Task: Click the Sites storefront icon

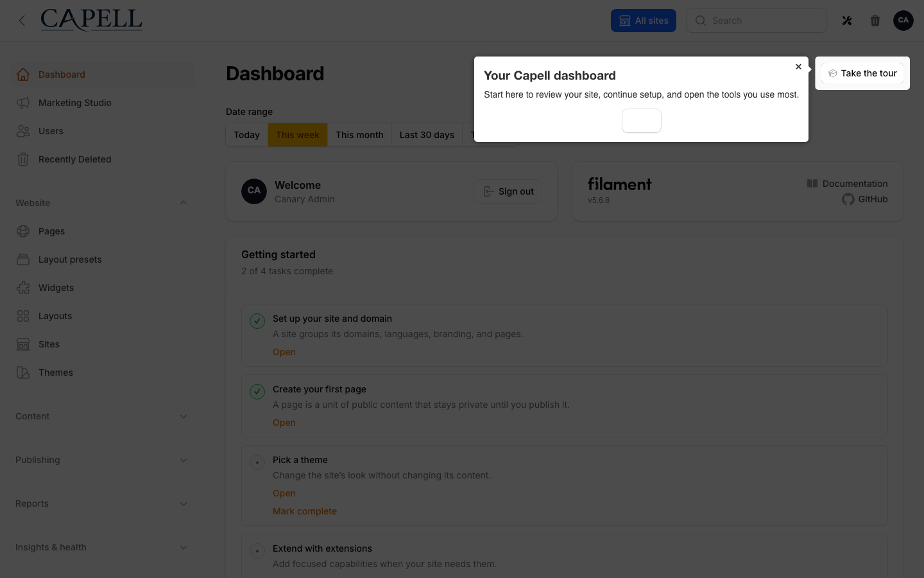Action: (x=23, y=344)
